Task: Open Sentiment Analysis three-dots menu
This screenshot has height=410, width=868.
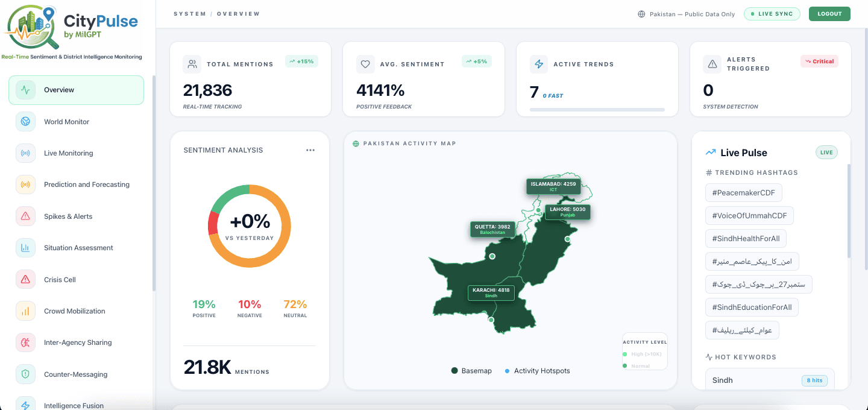Action: [x=310, y=150]
